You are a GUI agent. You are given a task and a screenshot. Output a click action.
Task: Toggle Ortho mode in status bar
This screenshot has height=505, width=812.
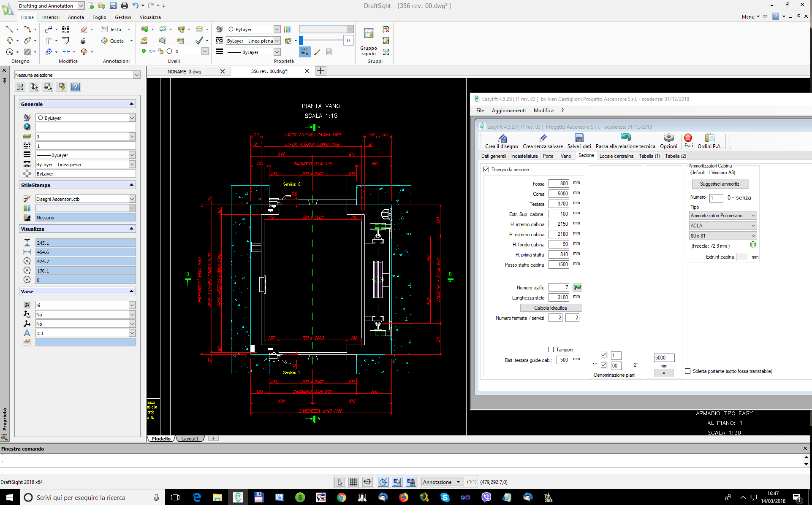[x=368, y=482]
